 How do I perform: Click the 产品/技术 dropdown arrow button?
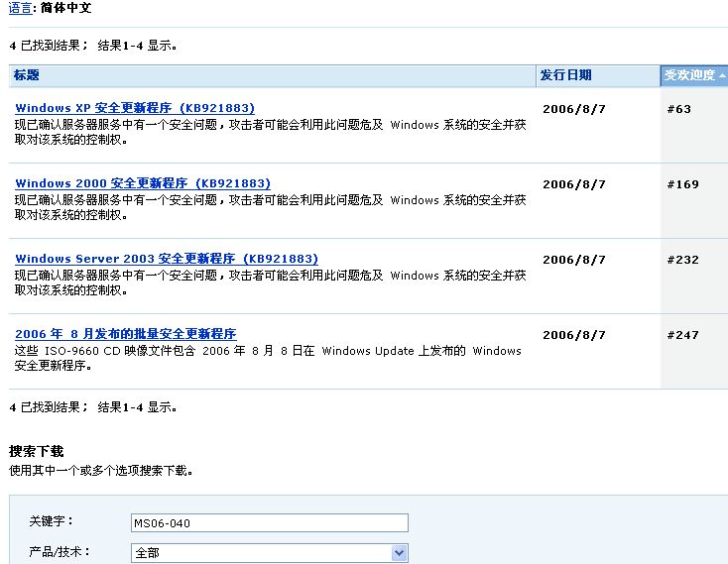point(400,553)
